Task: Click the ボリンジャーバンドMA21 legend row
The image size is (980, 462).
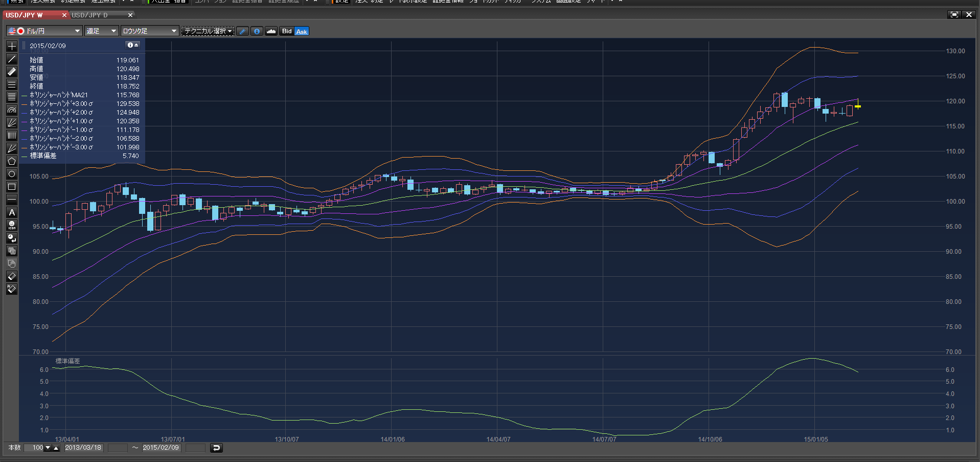Action: click(x=81, y=95)
